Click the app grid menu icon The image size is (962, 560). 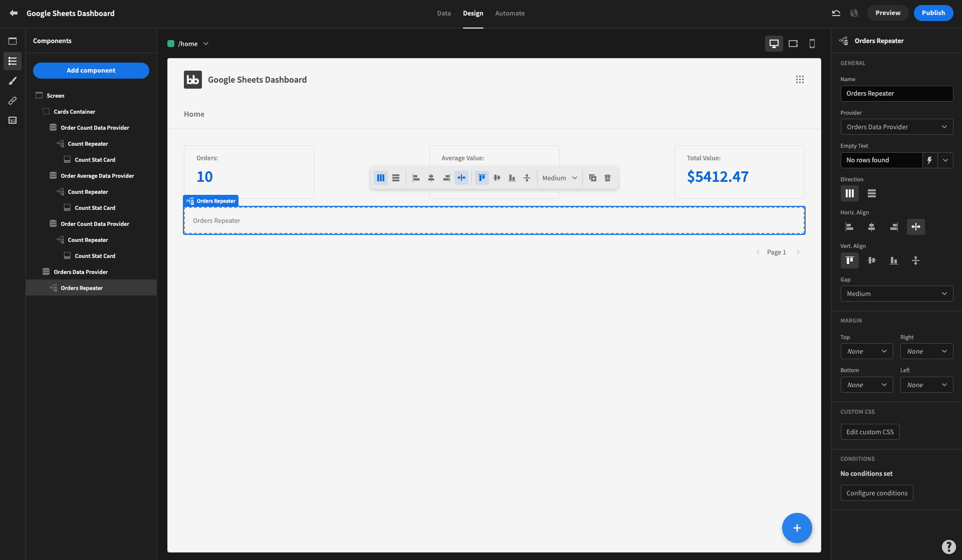[x=800, y=80]
